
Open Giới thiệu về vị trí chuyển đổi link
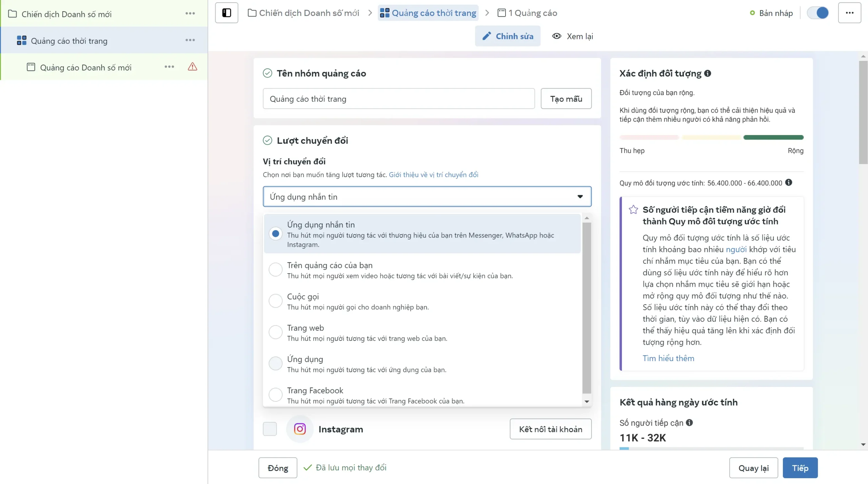click(433, 174)
